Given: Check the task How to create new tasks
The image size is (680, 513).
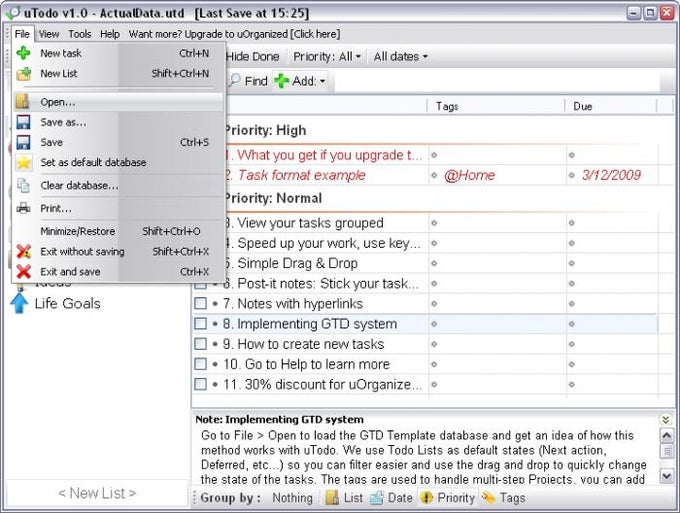Looking at the screenshot, I should 200,344.
